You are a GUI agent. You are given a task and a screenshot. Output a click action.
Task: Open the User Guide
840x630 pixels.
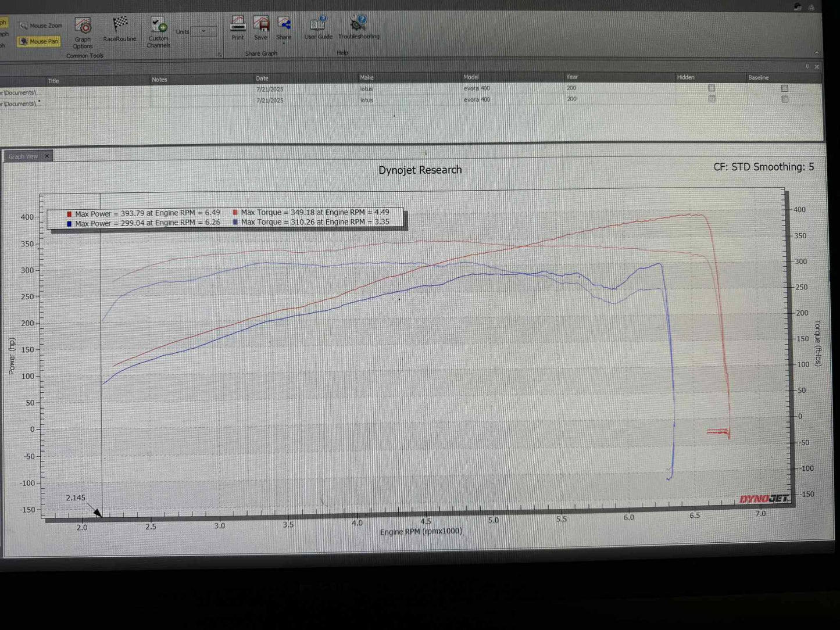[x=319, y=28]
